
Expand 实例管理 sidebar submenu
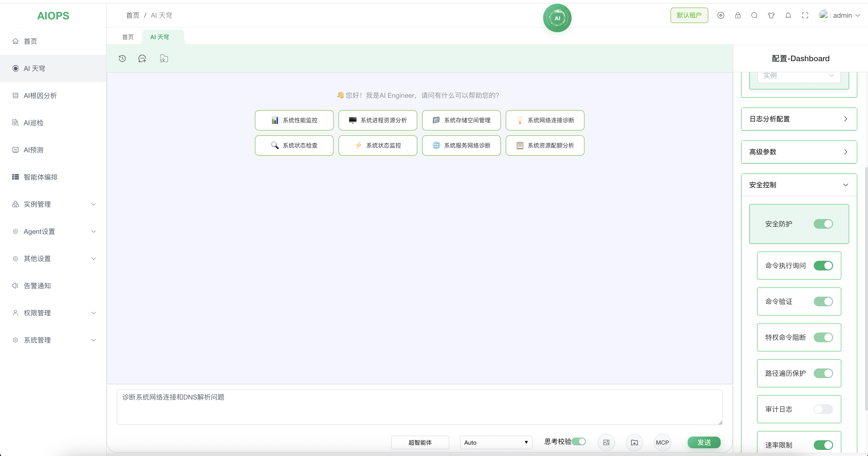tap(53, 204)
